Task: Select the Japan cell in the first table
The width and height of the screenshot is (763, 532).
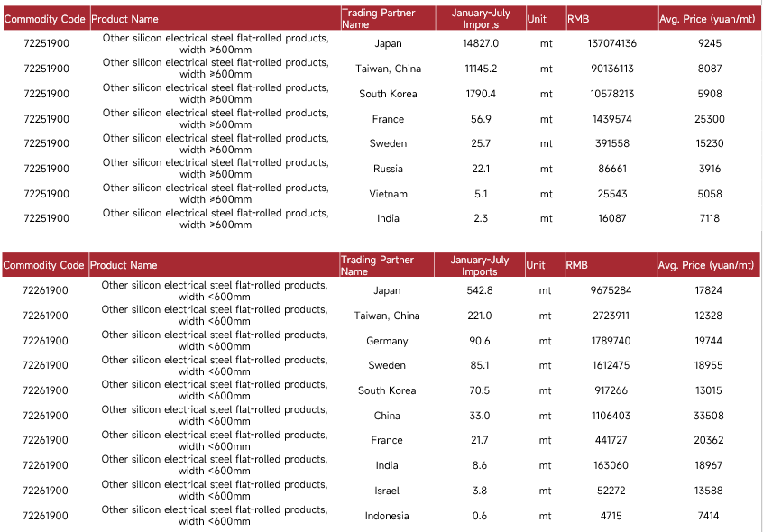Action: (x=388, y=43)
